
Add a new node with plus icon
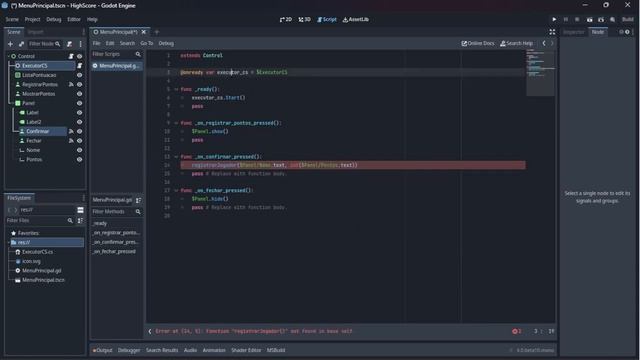point(10,44)
